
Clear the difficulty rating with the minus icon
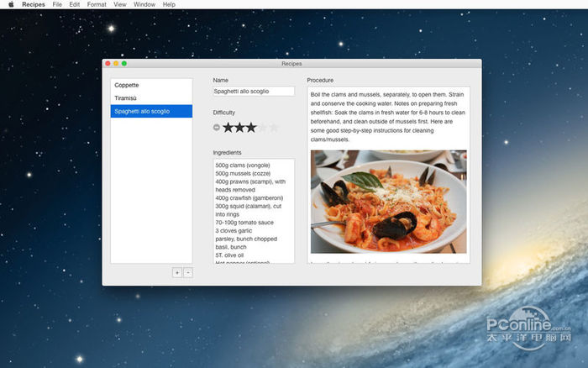(x=217, y=128)
